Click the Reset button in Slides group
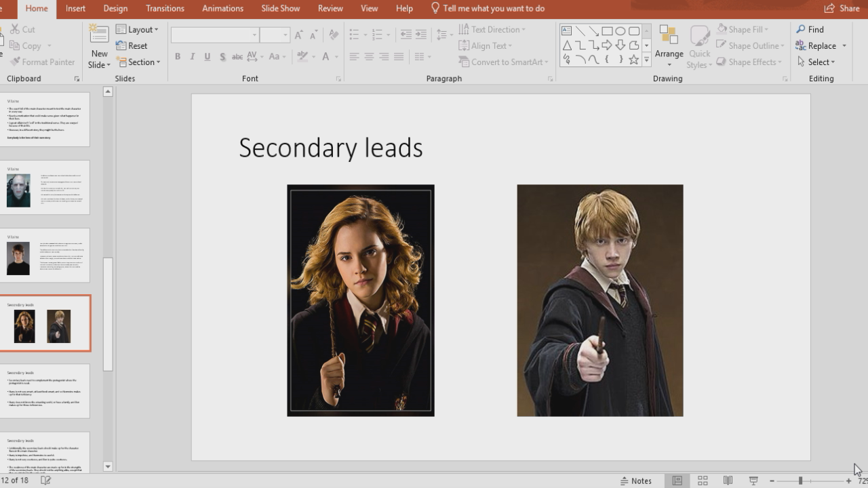This screenshot has height=488, width=868. click(133, 45)
